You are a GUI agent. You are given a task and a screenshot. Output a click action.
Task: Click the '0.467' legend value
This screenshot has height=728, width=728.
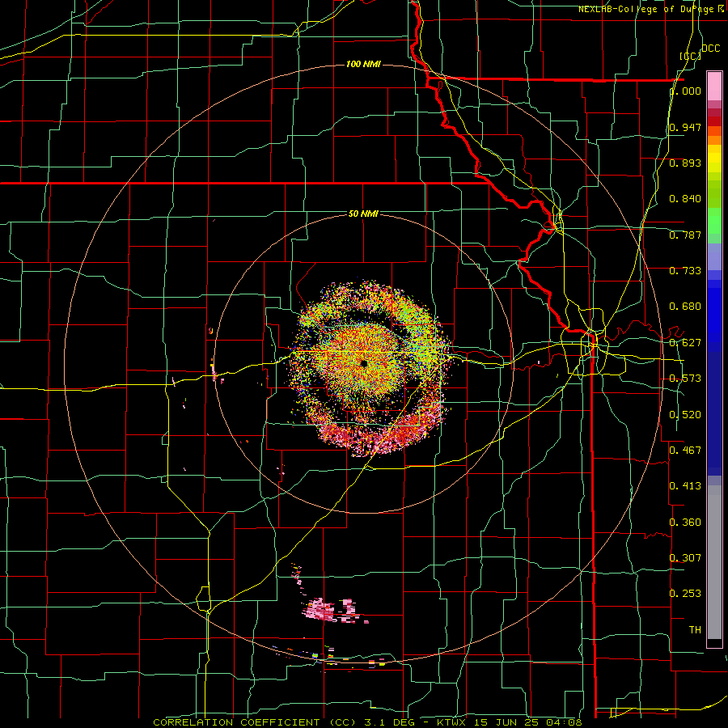pos(685,451)
